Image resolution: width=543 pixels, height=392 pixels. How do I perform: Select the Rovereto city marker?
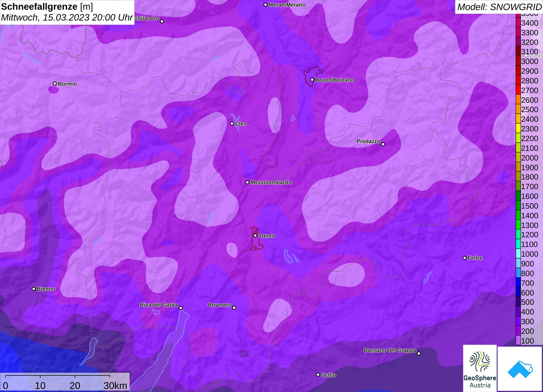point(234,307)
